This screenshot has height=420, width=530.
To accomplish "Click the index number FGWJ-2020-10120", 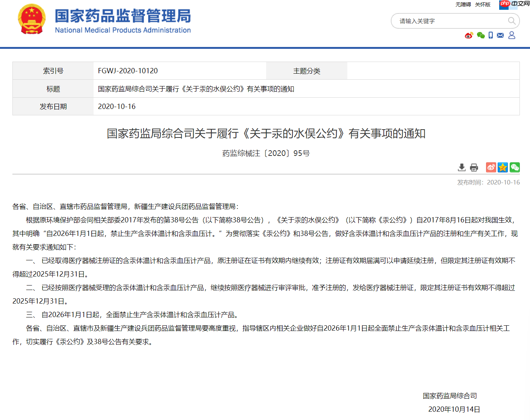I will click(127, 71).
